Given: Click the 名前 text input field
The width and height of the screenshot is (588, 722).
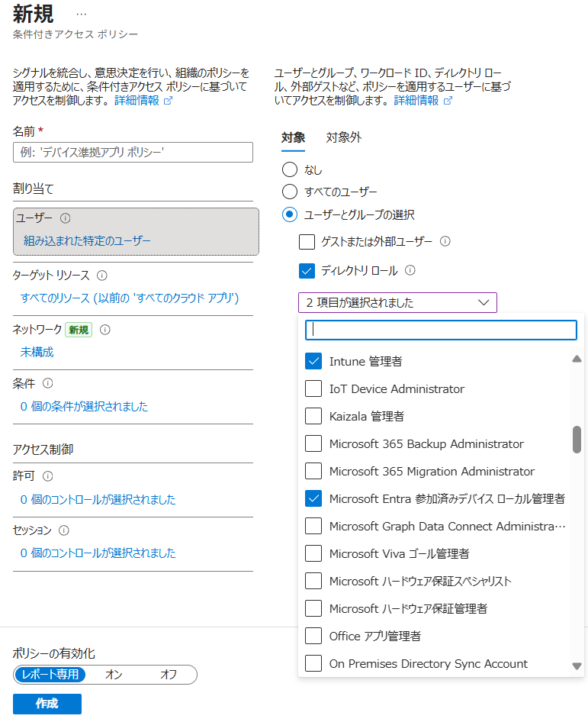Looking at the screenshot, I should pyautogui.click(x=133, y=153).
